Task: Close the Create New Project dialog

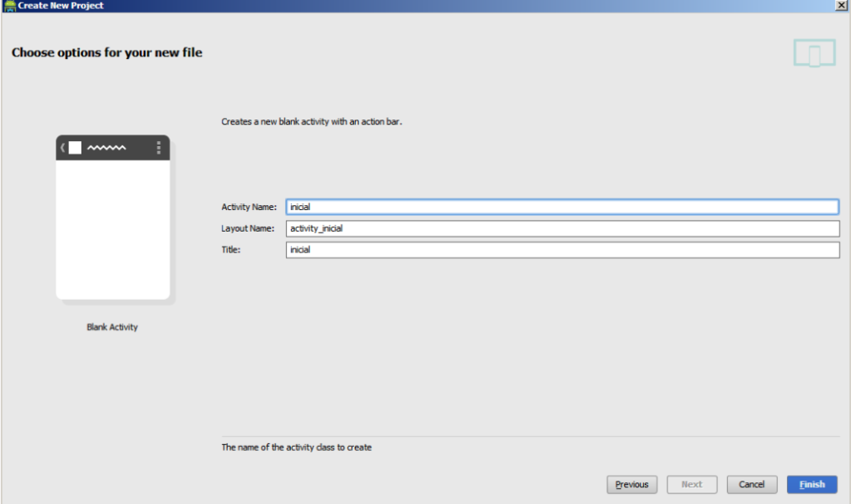Action: [841, 6]
